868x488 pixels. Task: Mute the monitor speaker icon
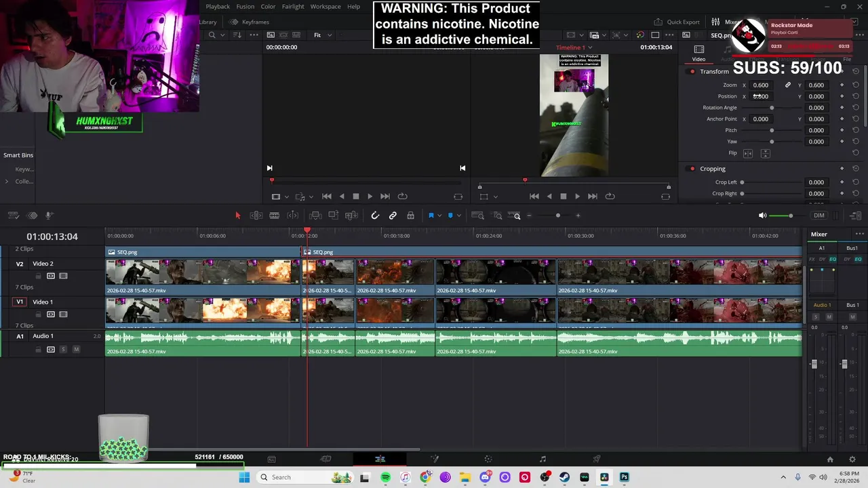pyautogui.click(x=762, y=216)
